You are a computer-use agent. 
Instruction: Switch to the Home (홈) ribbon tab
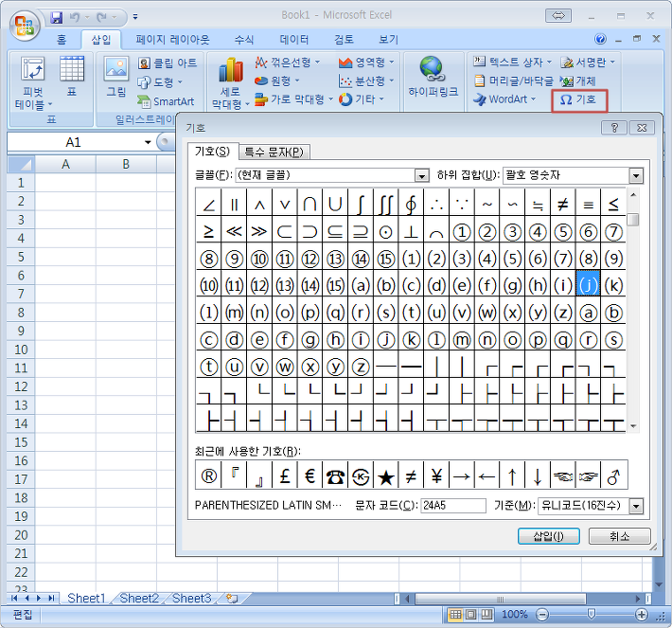coord(62,40)
